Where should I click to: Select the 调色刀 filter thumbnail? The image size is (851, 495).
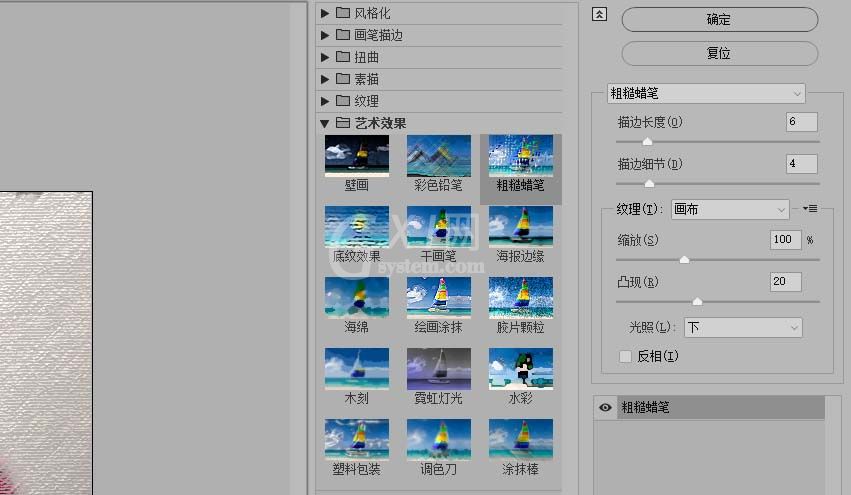click(439, 440)
